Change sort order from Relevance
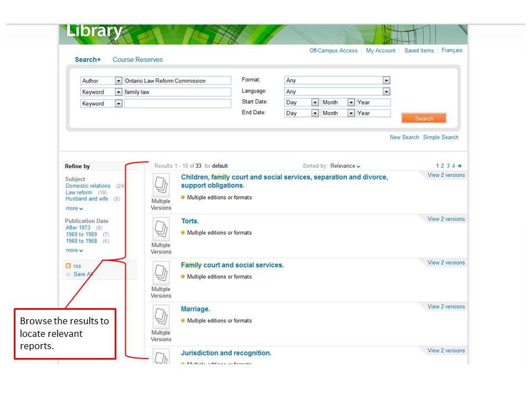Viewport: 532px width, 399px height. click(345, 166)
